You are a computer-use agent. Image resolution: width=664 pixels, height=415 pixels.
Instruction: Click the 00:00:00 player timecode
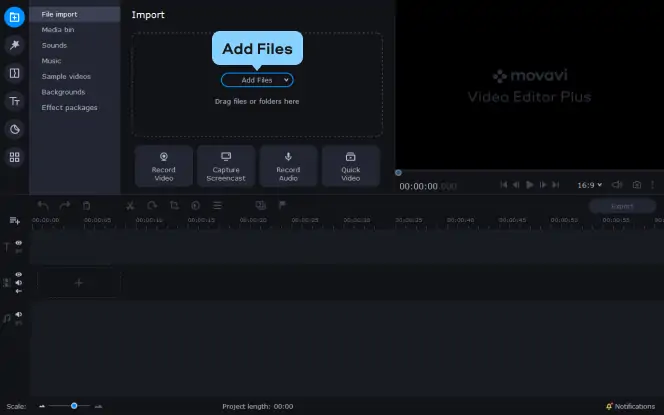click(428, 186)
